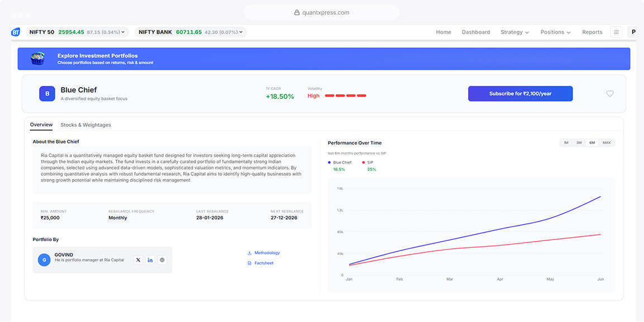This screenshot has height=322, width=644.
Task: Click the GOVIND portfolio manager name
Action: point(63,254)
